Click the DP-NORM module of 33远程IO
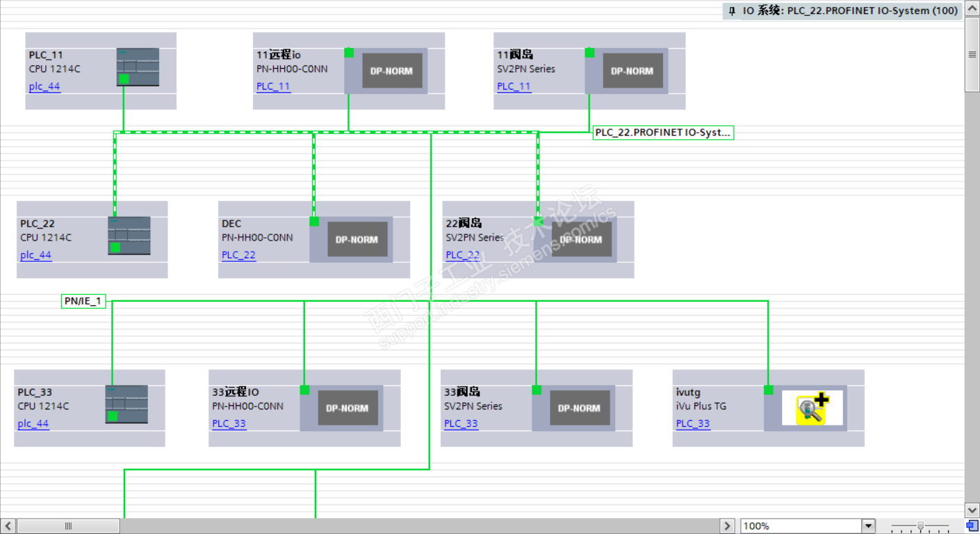980x534 pixels. click(348, 408)
